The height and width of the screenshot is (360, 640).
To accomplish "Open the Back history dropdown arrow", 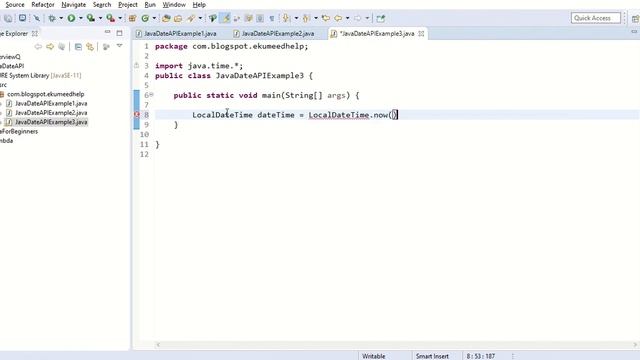I will (347, 18).
